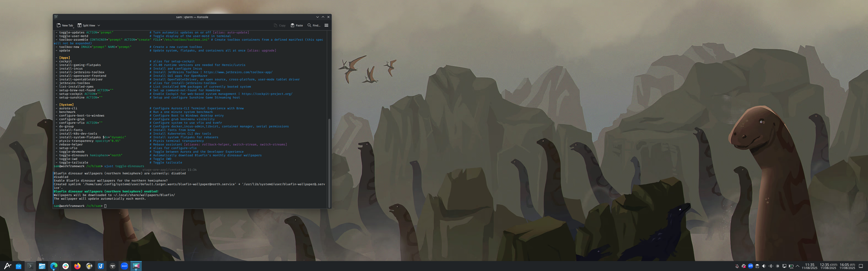Click the Zoom tray icon
The width and height of the screenshot is (868, 271).
[x=750, y=266]
